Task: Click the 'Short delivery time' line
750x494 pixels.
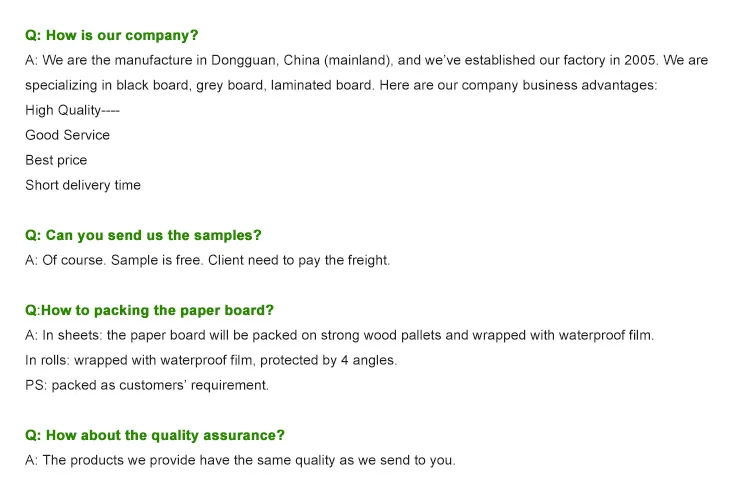Action: pyautogui.click(x=83, y=185)
